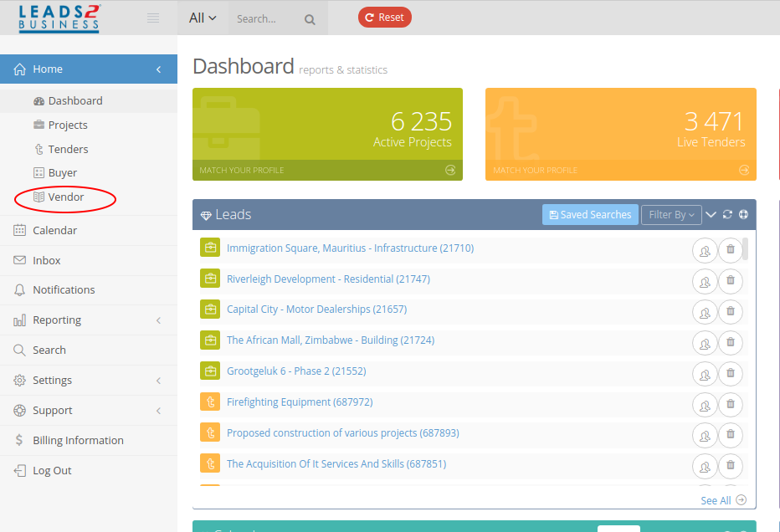Delete the Immigration Square lead
This screenshot has width=780, height=532.
[731, 250]
